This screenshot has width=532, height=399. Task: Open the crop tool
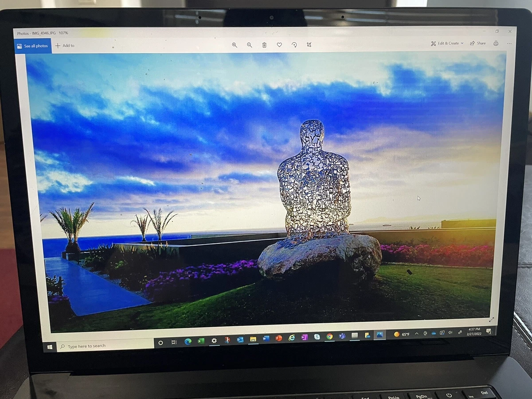309,45
